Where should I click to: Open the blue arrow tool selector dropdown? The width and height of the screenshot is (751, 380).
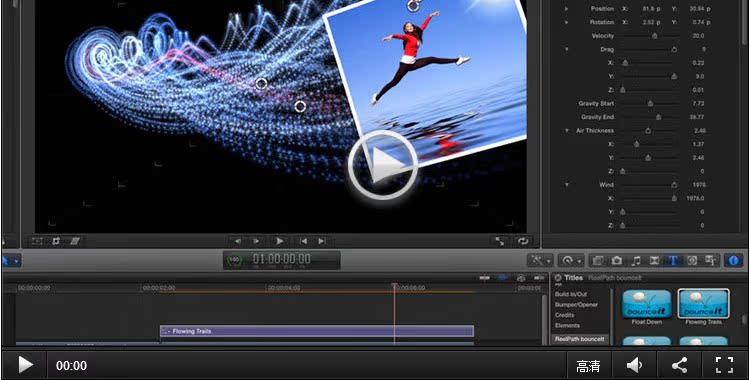pos(11,261)
